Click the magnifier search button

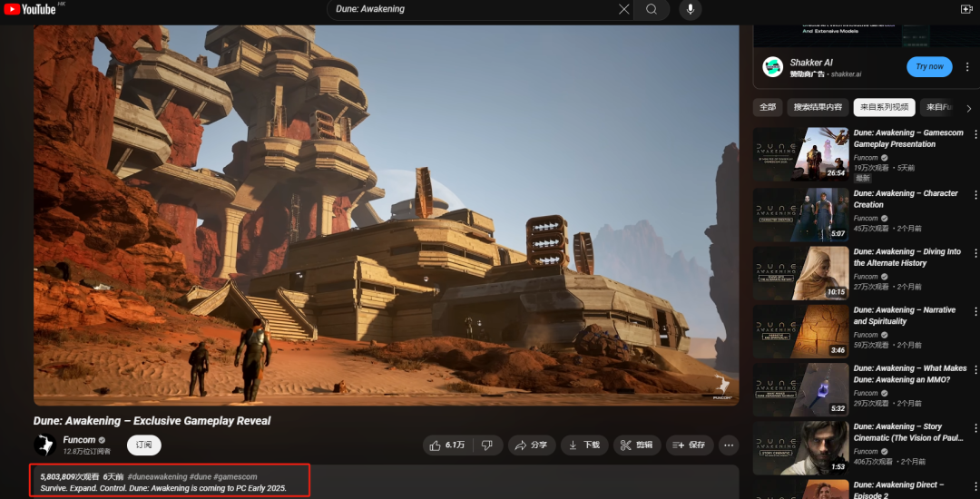tap(652, 9)
